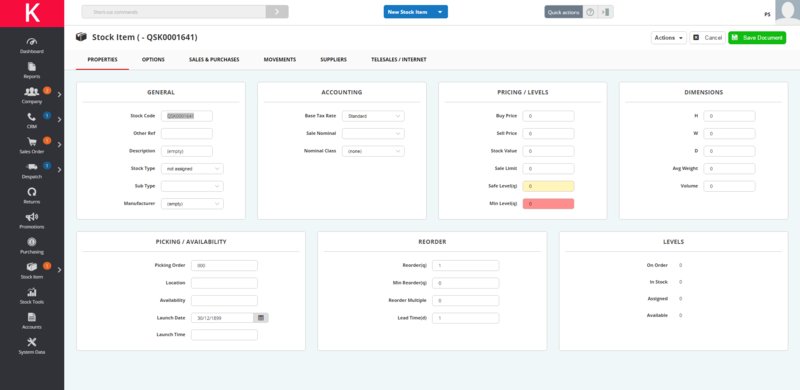Image resolution: width=800 pixels, height=390 pixels.
Task: Click the exit icon beside Quick actions
Action: click(606, 12)
